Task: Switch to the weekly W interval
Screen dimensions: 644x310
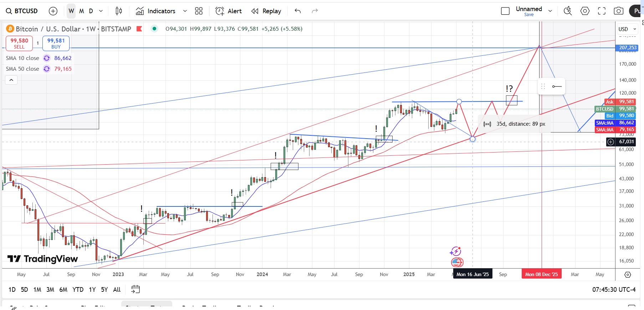Action: coord(71,11)
